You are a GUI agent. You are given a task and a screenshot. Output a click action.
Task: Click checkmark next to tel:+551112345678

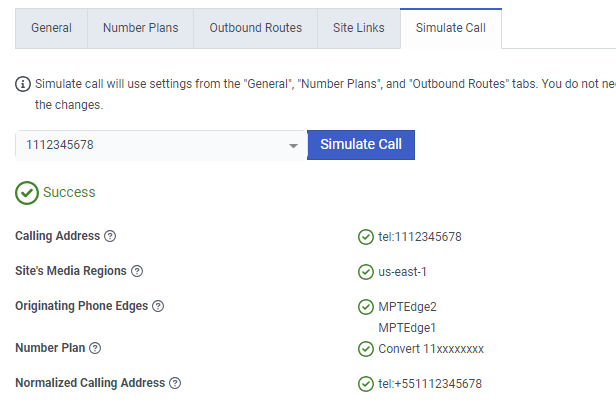click(366, 384)
